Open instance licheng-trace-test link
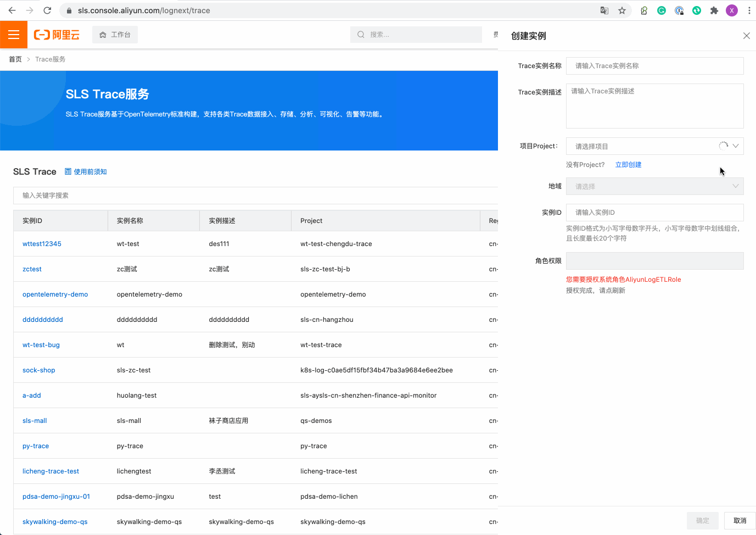 (51, 471)
